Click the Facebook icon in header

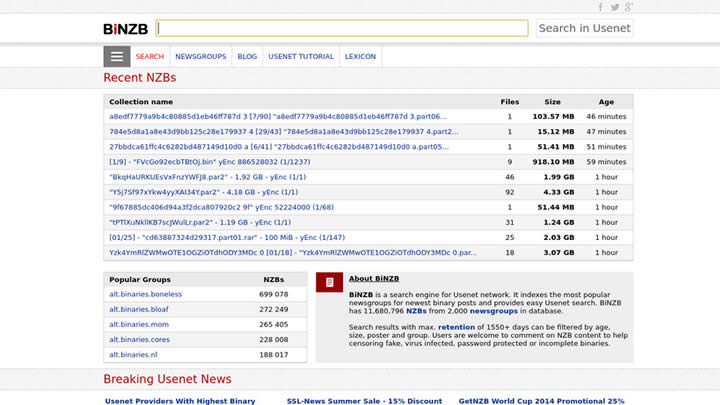coord(601,7)
